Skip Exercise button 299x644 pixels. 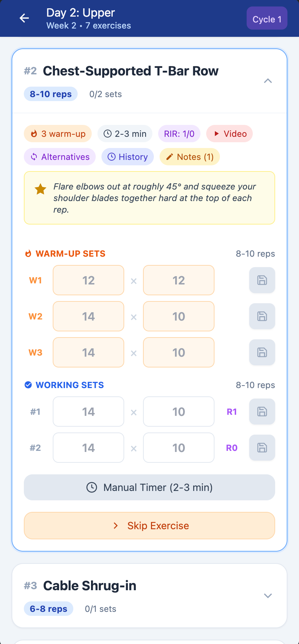pos(149,526)
